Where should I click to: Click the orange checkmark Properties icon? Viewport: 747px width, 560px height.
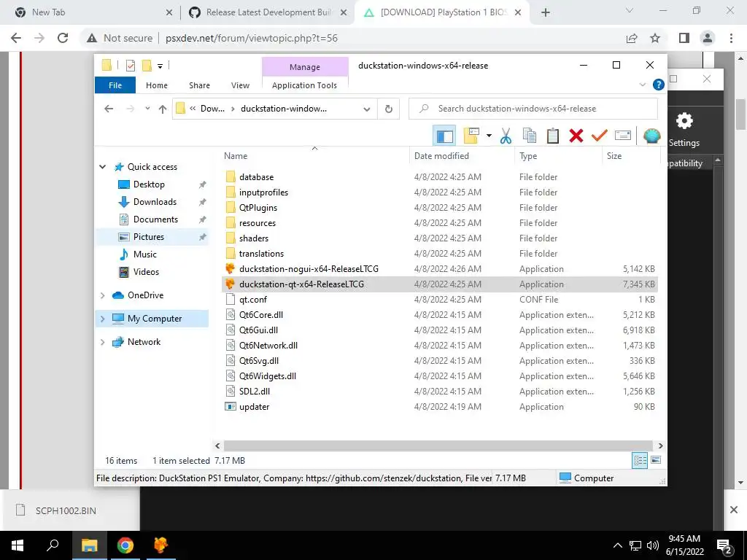[600, 136]
